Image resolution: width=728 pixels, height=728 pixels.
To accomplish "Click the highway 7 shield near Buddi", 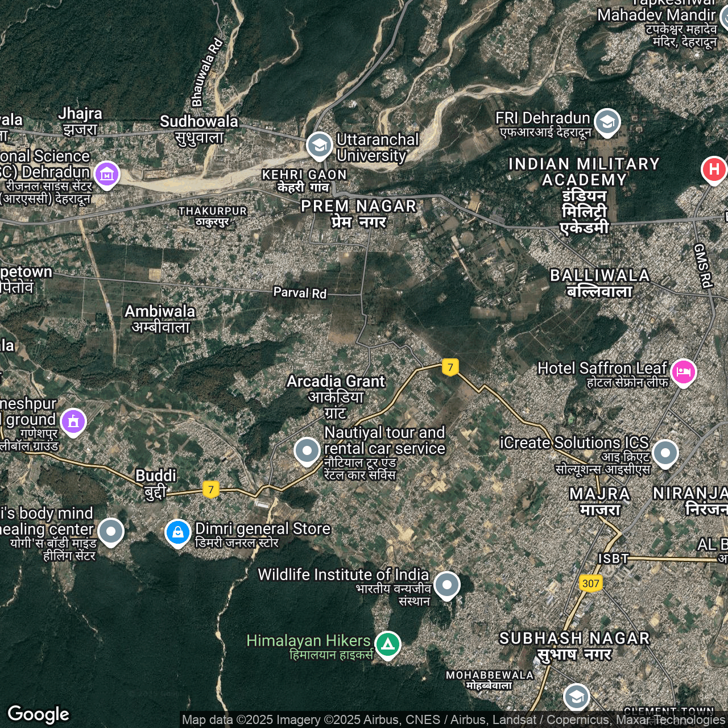I will click(211, 489).
